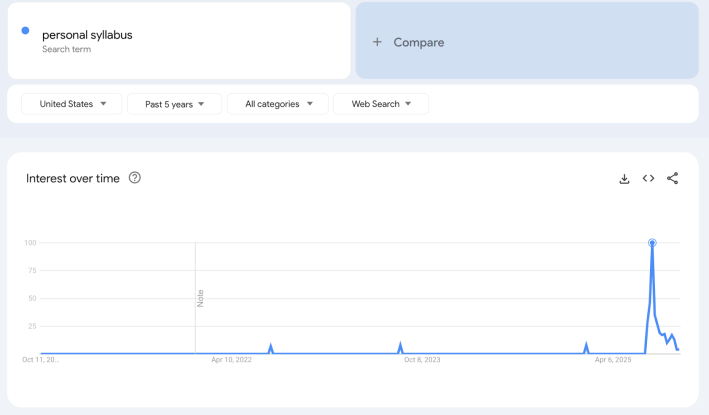The width and height of the screenshot is (709, 415).
Task: Click the small spike after Apr 10, 2022
Action: 271,348
